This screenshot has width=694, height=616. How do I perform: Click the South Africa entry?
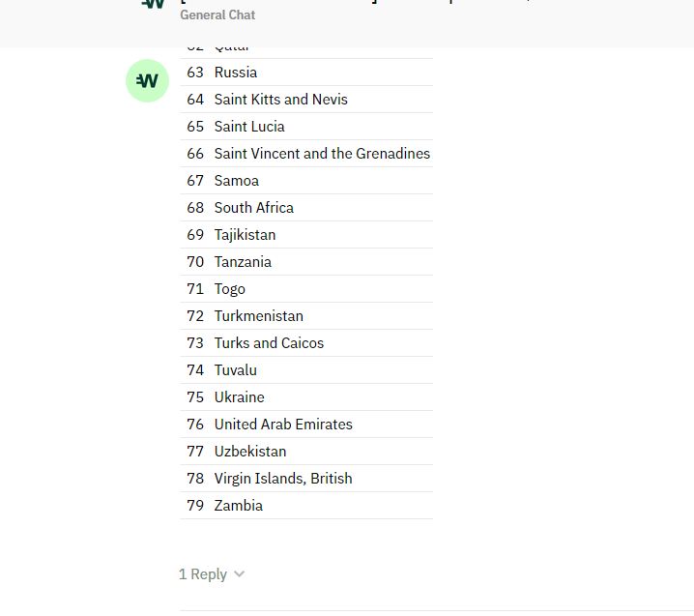tap(253, 208)
